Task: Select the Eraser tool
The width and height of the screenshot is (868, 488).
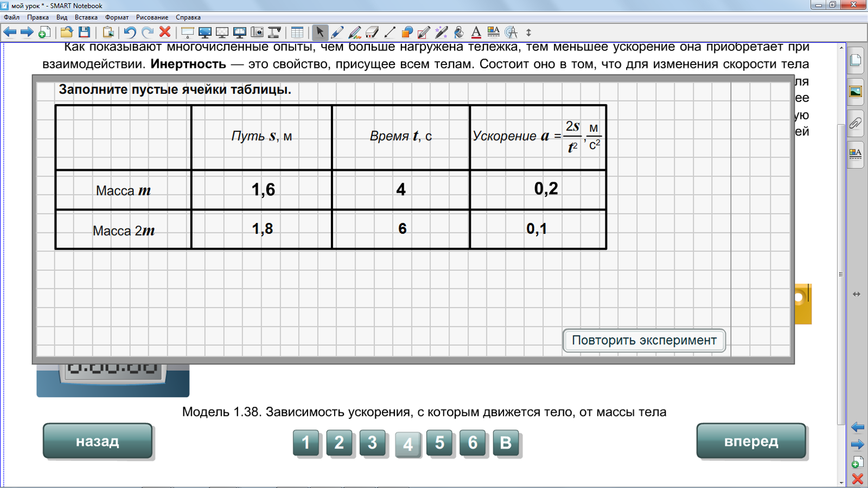Action: [x=372, y=33]
